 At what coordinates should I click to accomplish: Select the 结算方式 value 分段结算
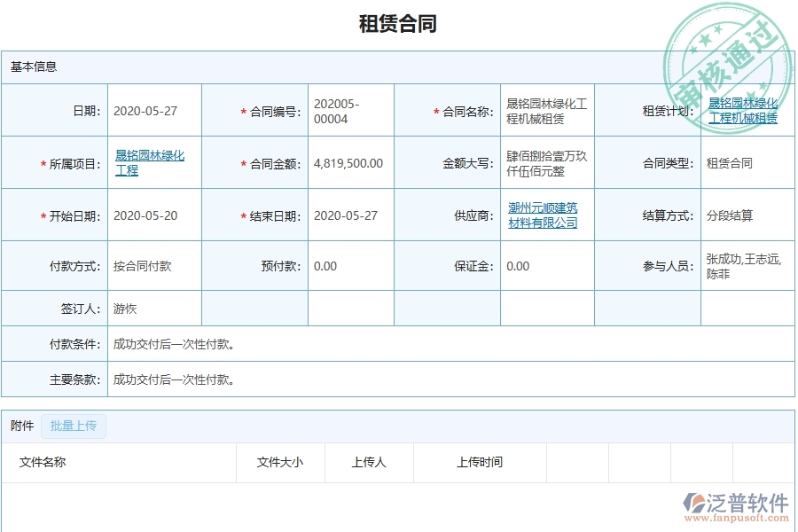tap(729, 214)
